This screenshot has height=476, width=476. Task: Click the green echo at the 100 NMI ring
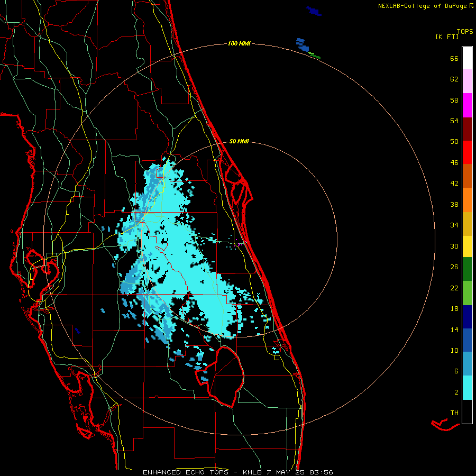[x=314, y=56]
